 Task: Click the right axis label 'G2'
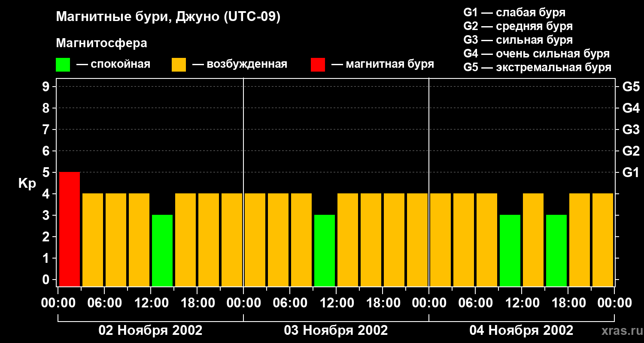coord(631,151)
